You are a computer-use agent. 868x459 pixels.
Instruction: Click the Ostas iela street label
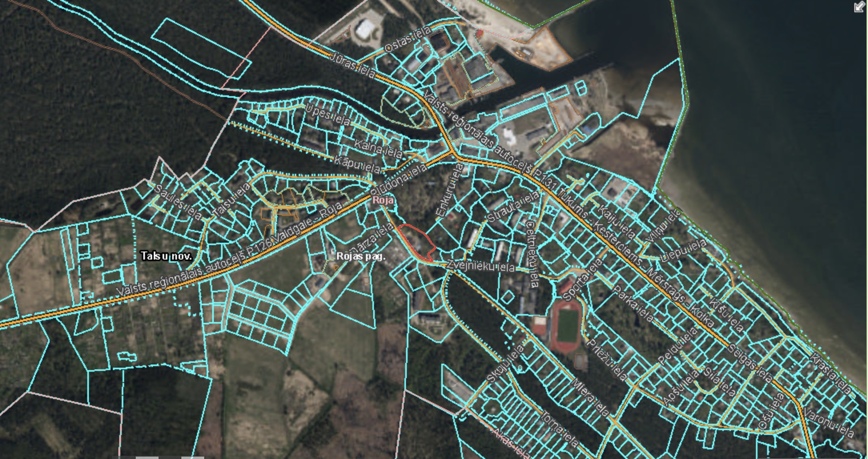point(408,39)
